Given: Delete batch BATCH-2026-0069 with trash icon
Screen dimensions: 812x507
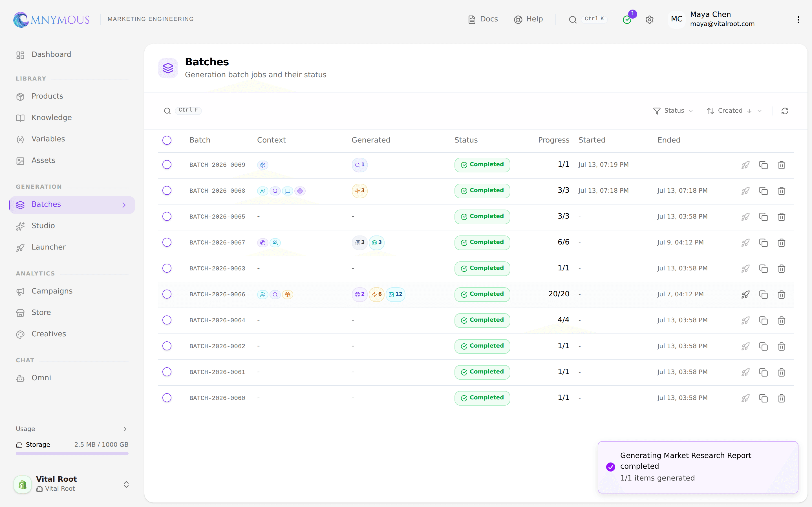Looking at the screenshot, I should [782, 165].
